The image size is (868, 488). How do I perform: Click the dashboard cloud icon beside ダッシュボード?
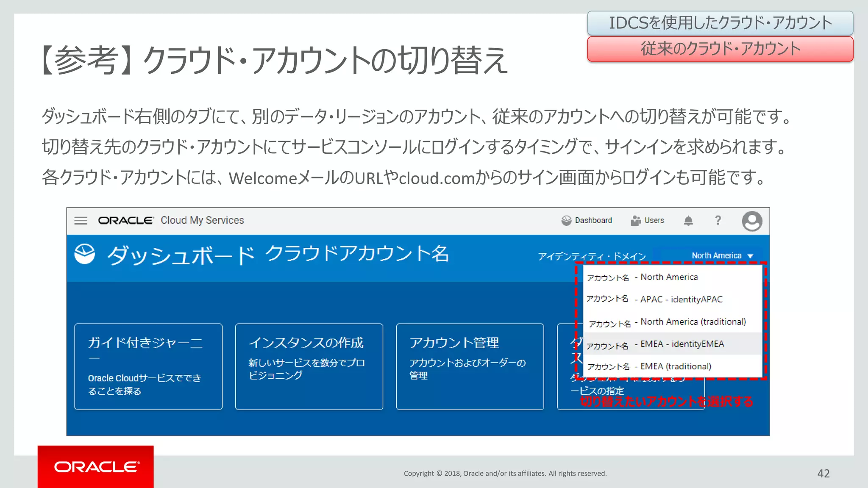point(85,254)
